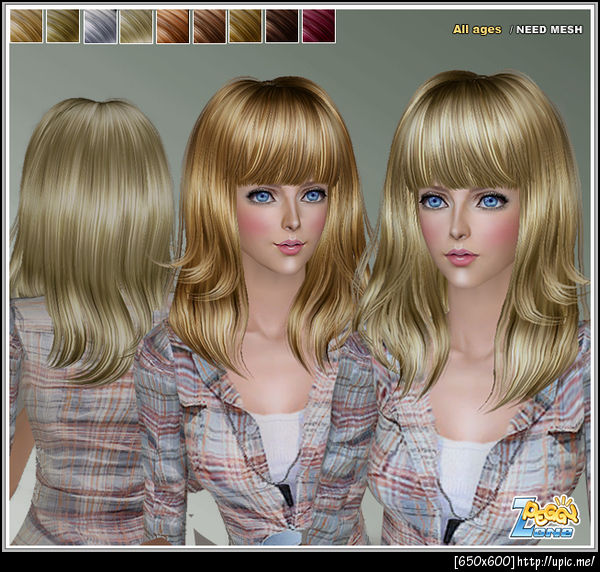Click the "All ages" label
Screen dimensions: 600x572
[477, 29]
